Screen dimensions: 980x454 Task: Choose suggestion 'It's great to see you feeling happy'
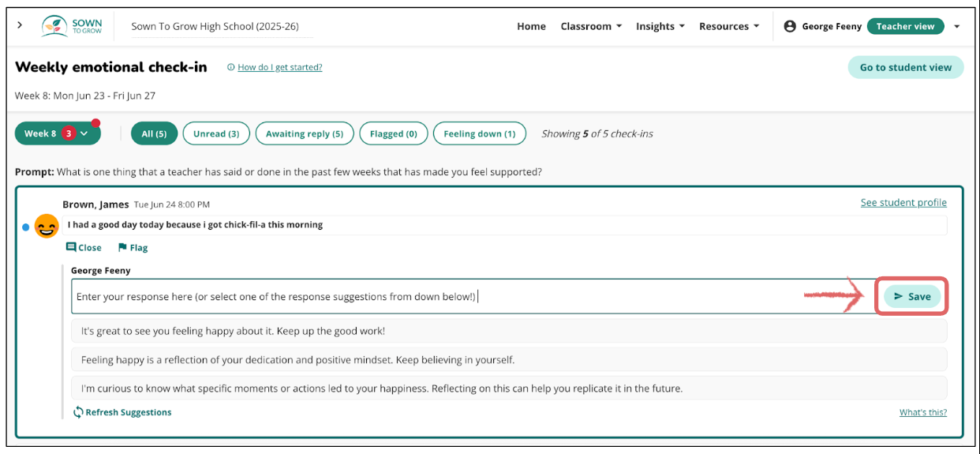[x=509, y=331]
